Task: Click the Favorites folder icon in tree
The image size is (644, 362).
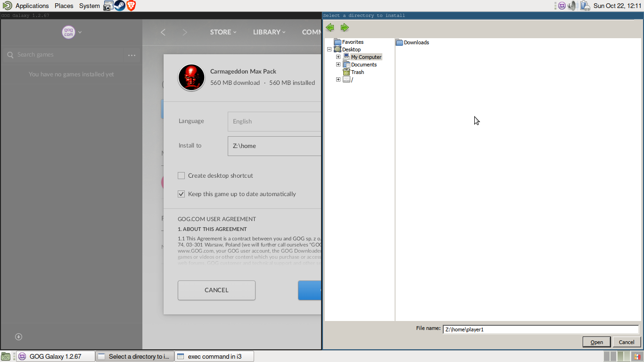Action: (338, 42)
